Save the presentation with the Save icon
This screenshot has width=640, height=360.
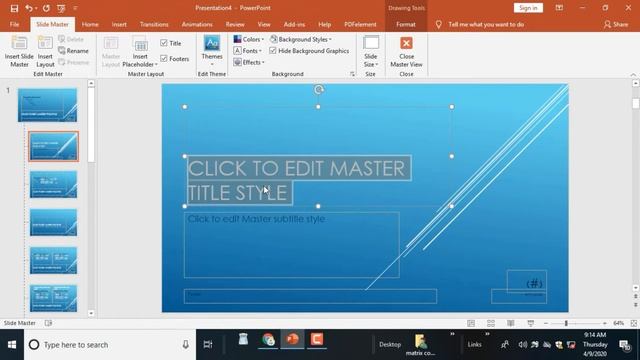point(14,8)
